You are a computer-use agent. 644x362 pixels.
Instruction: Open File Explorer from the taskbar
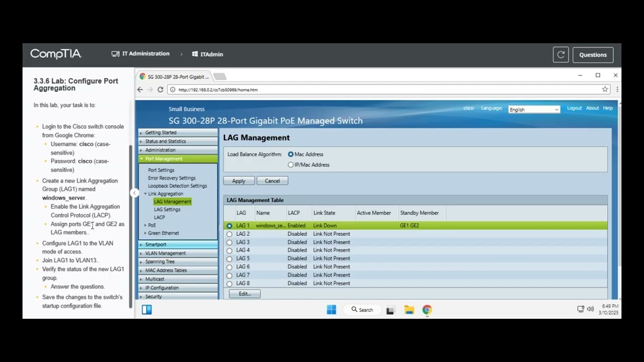click(x=409, y=310)
